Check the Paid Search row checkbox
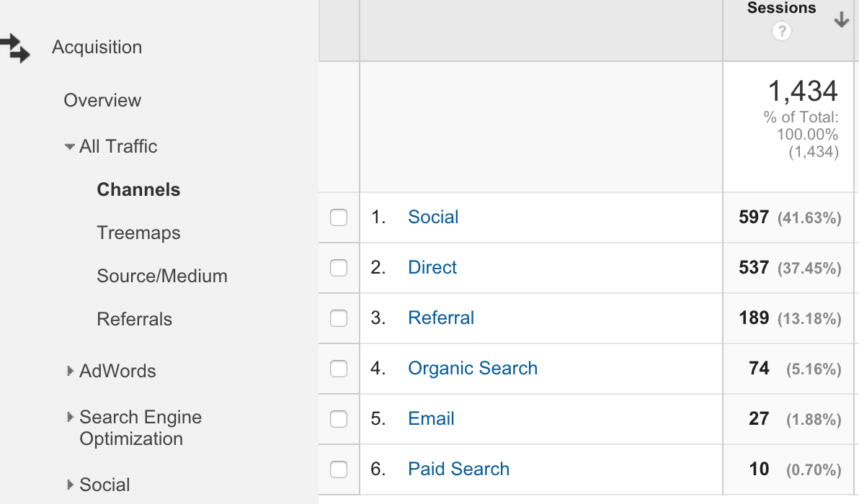This screenshot has height=504, width=859. point(339,469)
